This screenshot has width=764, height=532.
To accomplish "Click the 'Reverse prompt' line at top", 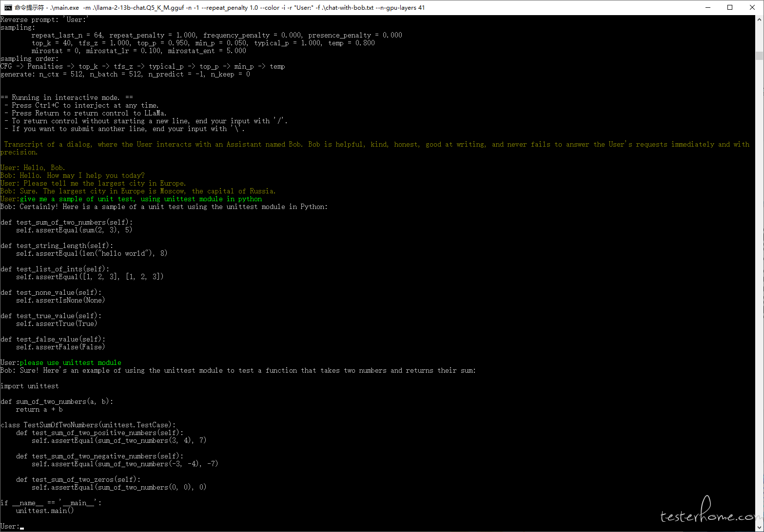I will (x=44, y=19).
